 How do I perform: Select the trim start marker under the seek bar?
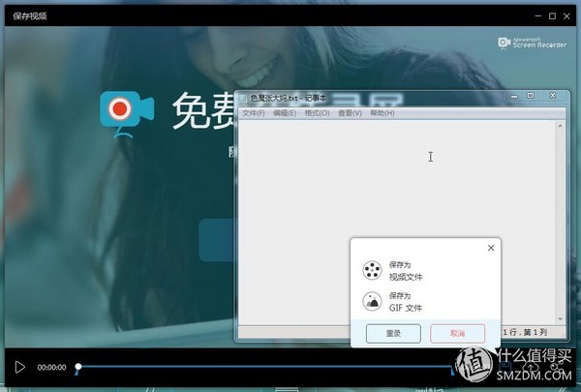[76, 373]
